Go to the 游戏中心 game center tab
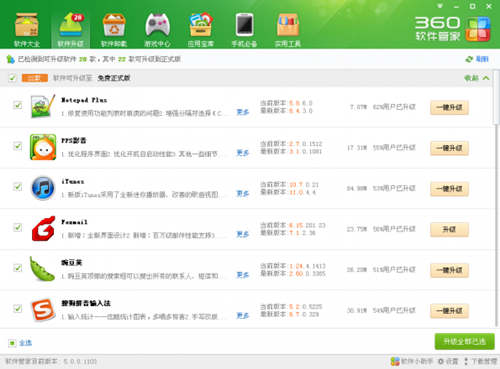The image size is (500, 369). 157,30
